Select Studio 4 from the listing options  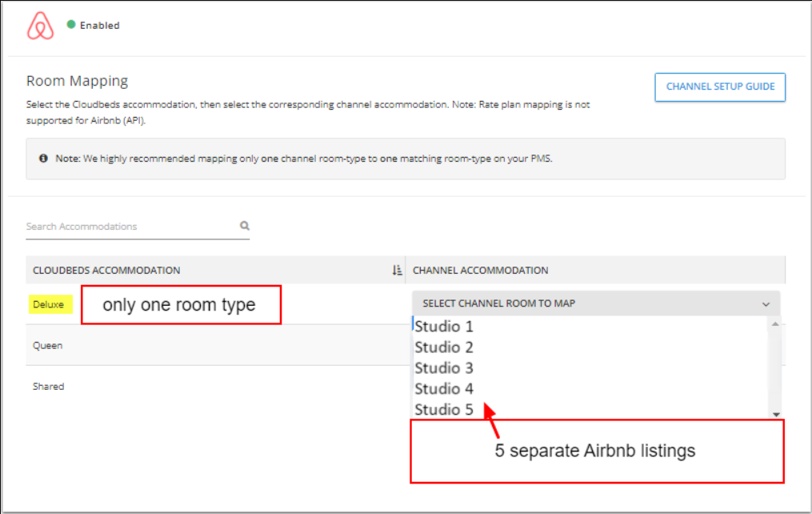pyautogui.click(x=444, y=389)
